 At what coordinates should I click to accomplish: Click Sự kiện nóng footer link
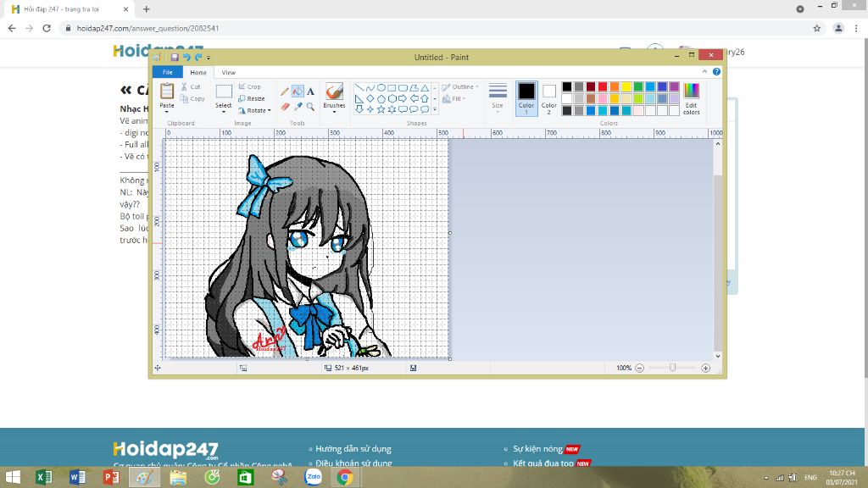click(x=537, y=449)
